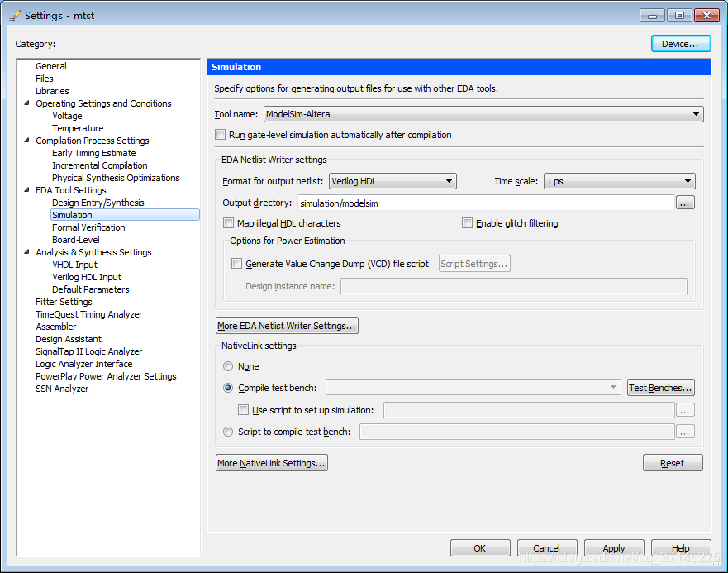Viewport: 728px width, 573px height.
Task: Click the Settings window title icon
Action: click(16, 16)
